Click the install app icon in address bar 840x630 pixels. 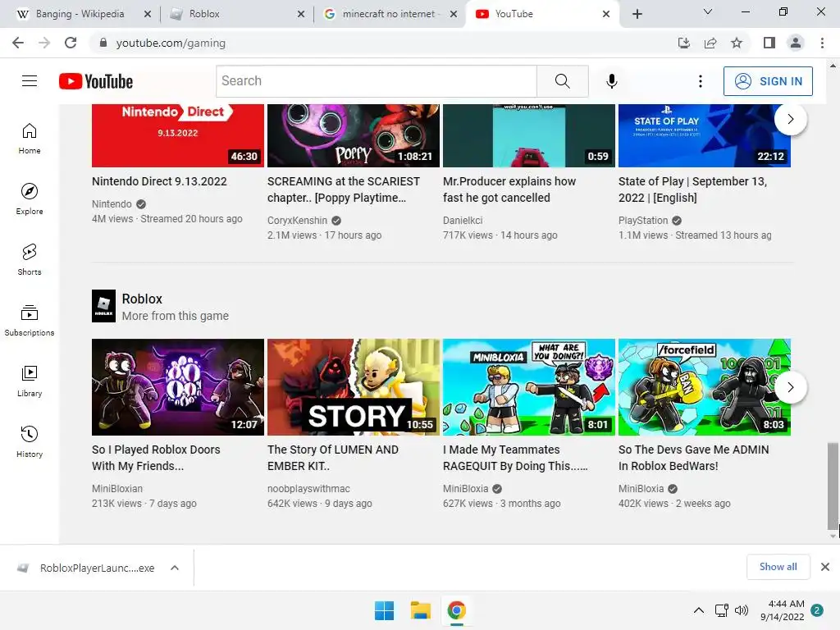(x=684, y=43)
